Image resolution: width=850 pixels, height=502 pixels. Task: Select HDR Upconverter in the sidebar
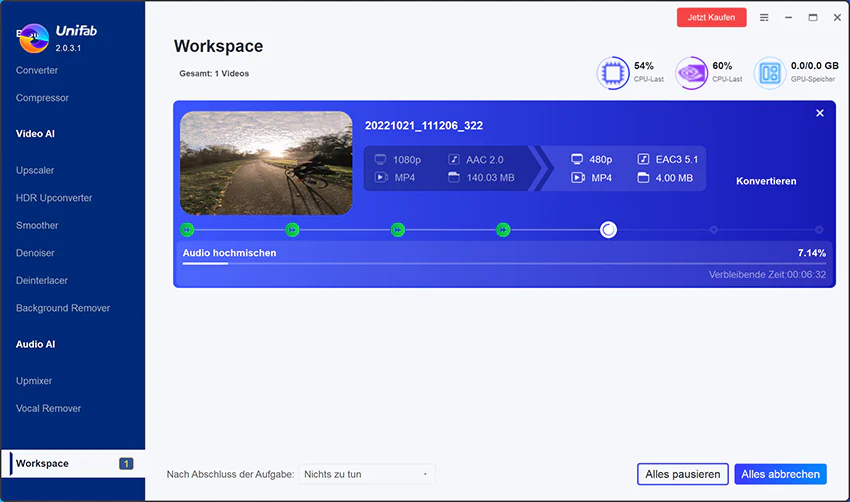54,198
